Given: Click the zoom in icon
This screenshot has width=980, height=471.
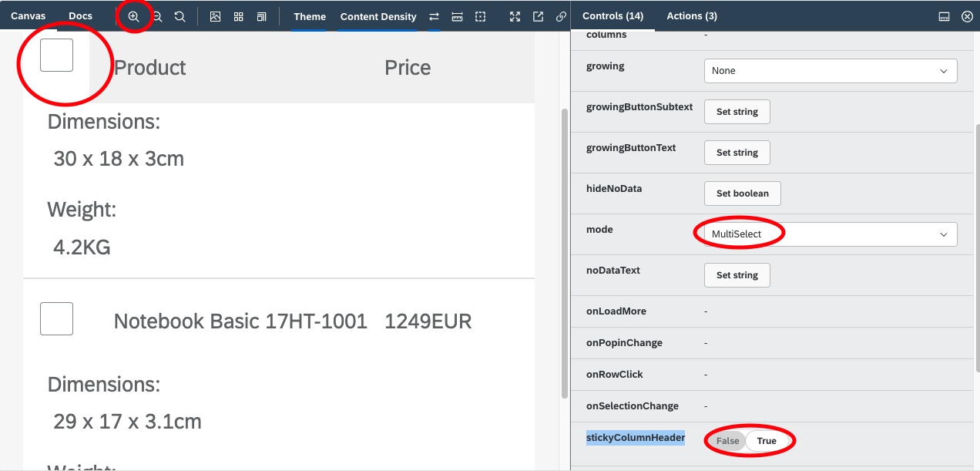Looking at the screenshot, I should point(133,15).
